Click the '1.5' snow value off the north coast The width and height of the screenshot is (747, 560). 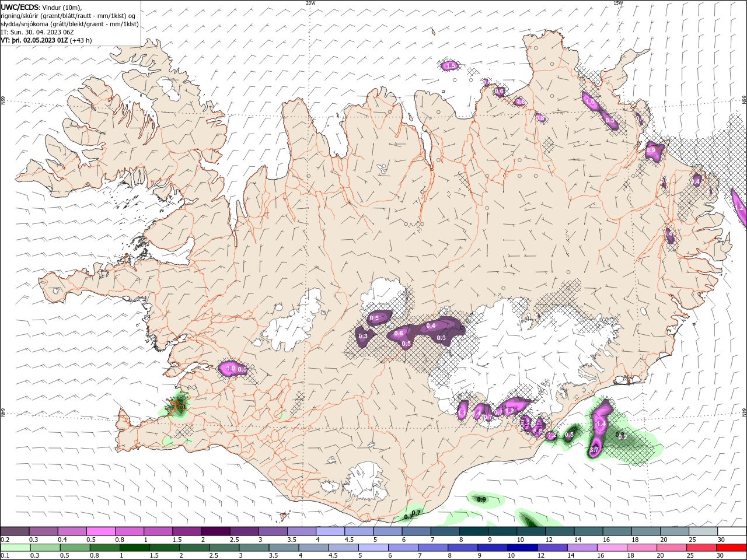click(451, 66)
